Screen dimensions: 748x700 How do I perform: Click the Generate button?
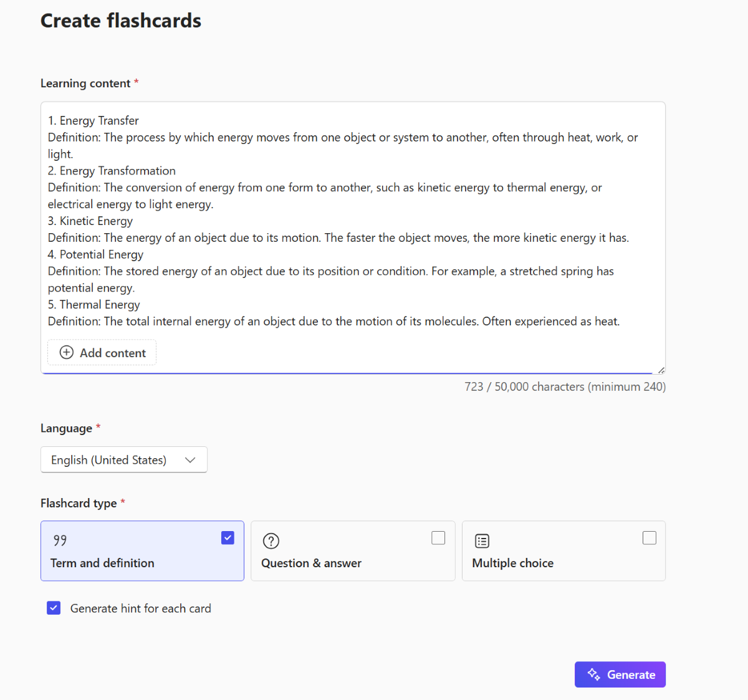click(x=620, y=674)
